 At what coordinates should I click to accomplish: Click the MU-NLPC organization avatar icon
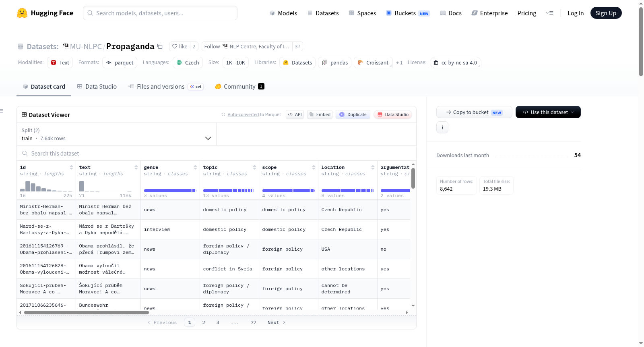point(66,46)
